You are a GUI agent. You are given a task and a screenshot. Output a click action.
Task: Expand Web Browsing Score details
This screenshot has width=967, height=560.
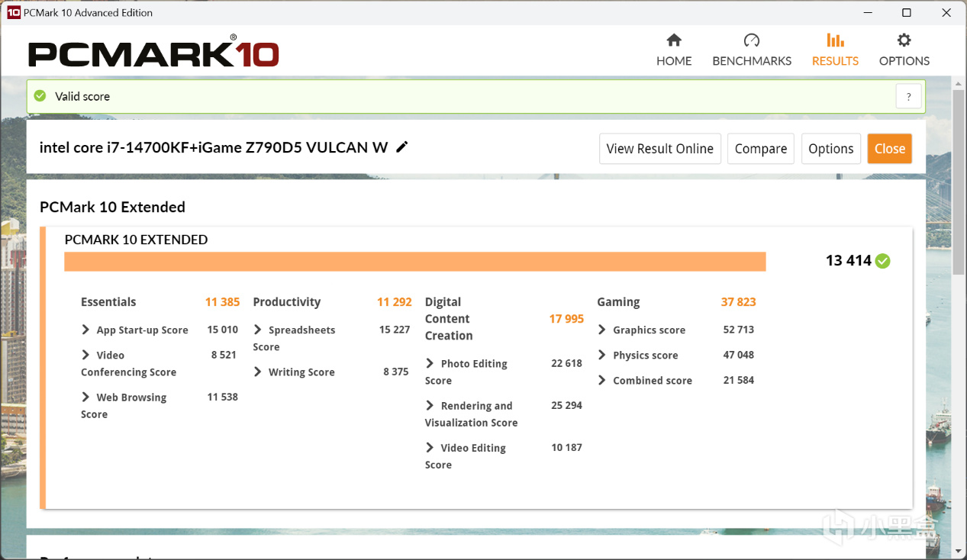point(85,397)
